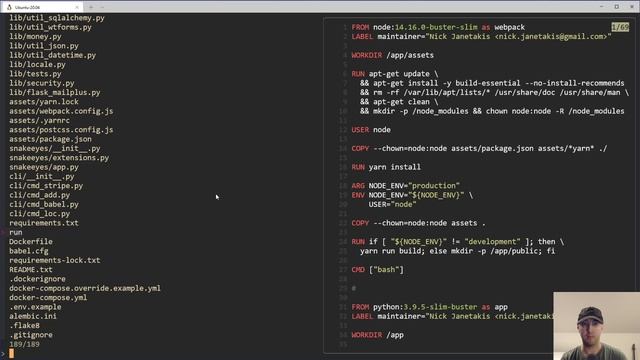
Task: Select cli/__init__.py in the list
Action: (42, 176)
